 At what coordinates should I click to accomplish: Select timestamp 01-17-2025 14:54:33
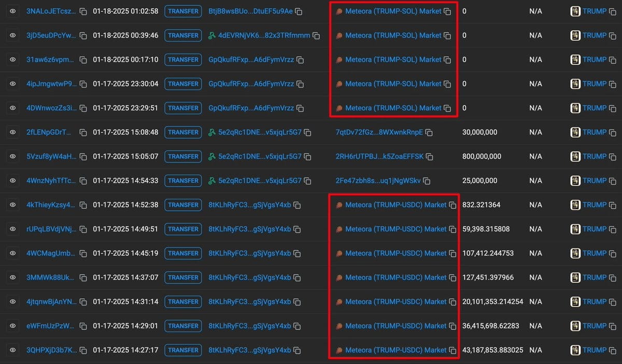(x=125, y=181)
